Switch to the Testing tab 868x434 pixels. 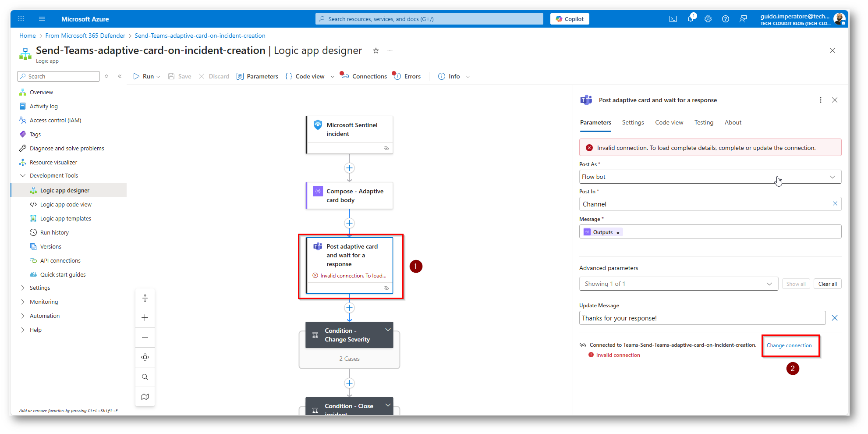(704, 122)
